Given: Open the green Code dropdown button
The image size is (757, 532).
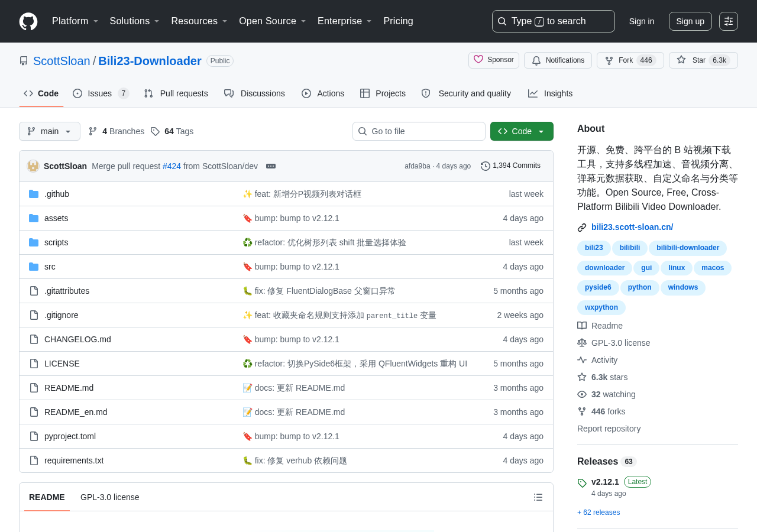Looking at the screenshot, I should pyautogui.click(x=522, y=131).
